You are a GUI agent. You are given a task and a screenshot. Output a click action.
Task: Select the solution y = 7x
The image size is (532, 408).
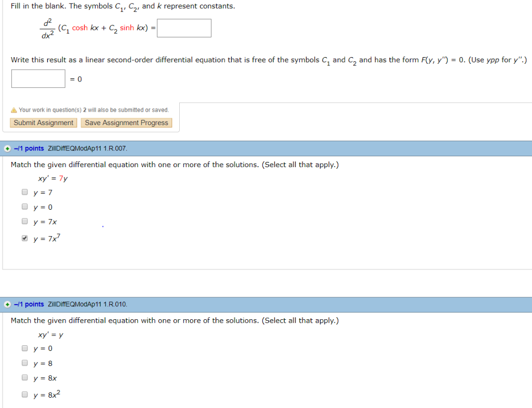(x=24, y=221)
